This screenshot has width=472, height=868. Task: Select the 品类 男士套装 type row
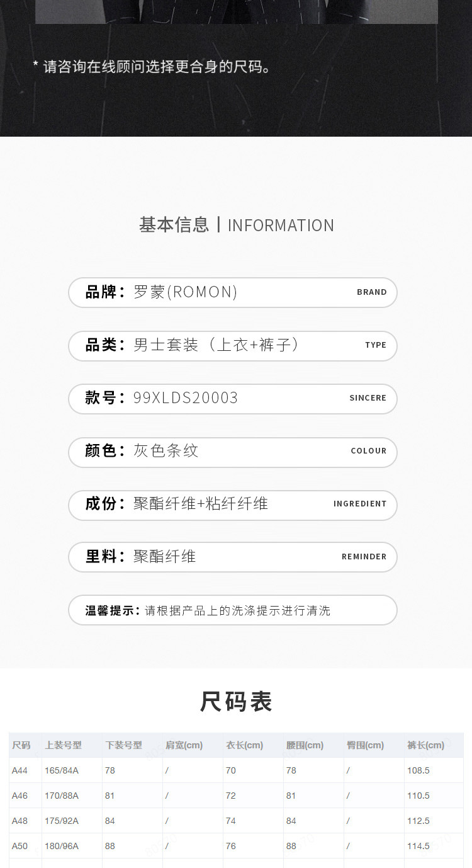point(232,345)
